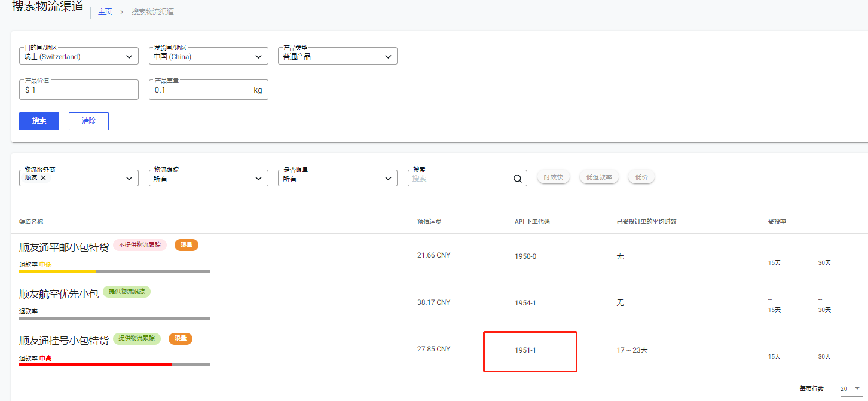
Task: Click the 产品重量 input field
Action: (x=209, y=90)
